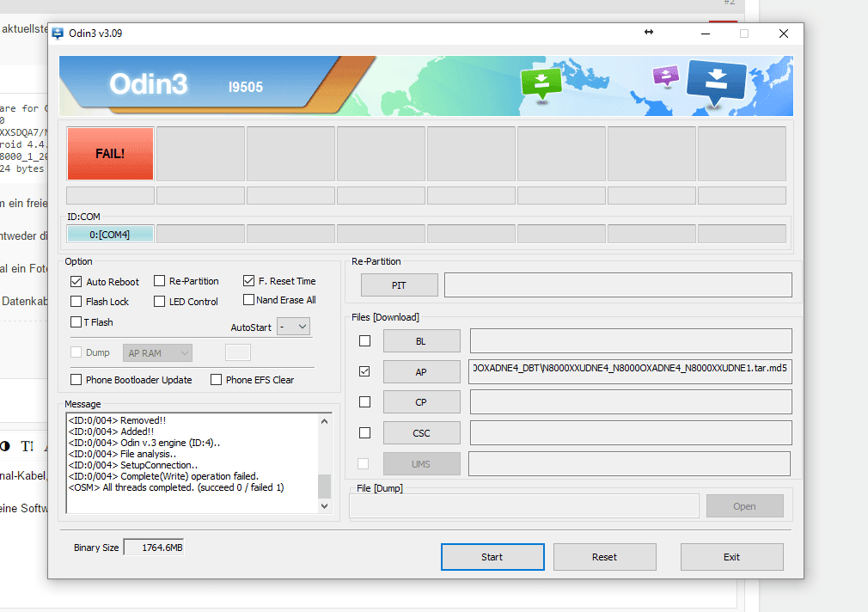Check the CP file checkbox
The image size is (868, 612).
pos(364,401)
